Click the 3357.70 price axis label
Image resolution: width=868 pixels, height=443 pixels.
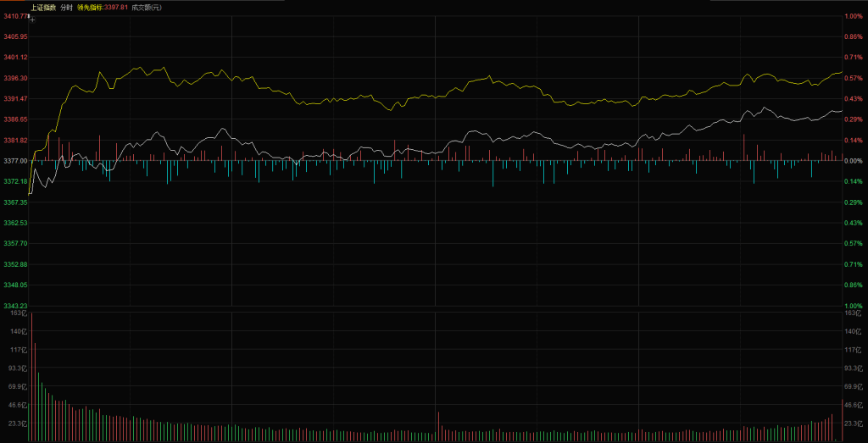click(15, 243)
